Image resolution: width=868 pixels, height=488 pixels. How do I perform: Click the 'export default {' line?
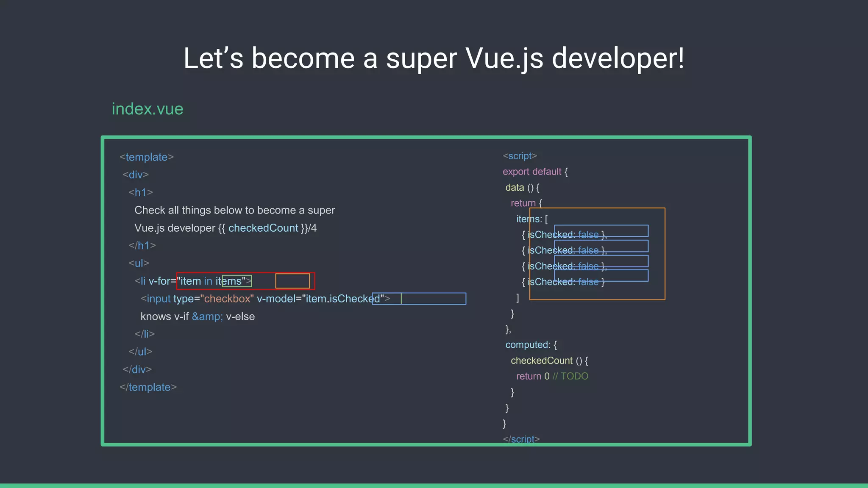[535, 172]
